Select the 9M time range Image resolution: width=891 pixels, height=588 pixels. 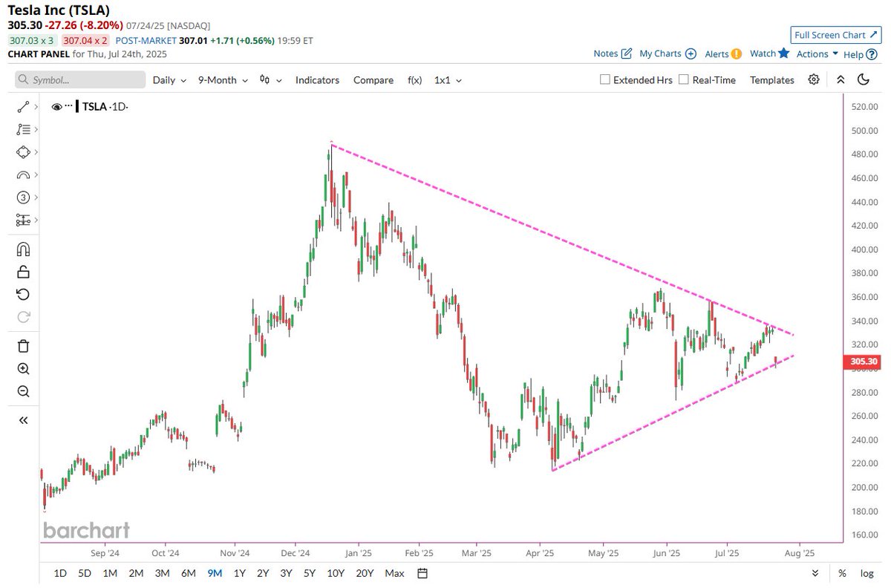(215, 573)
